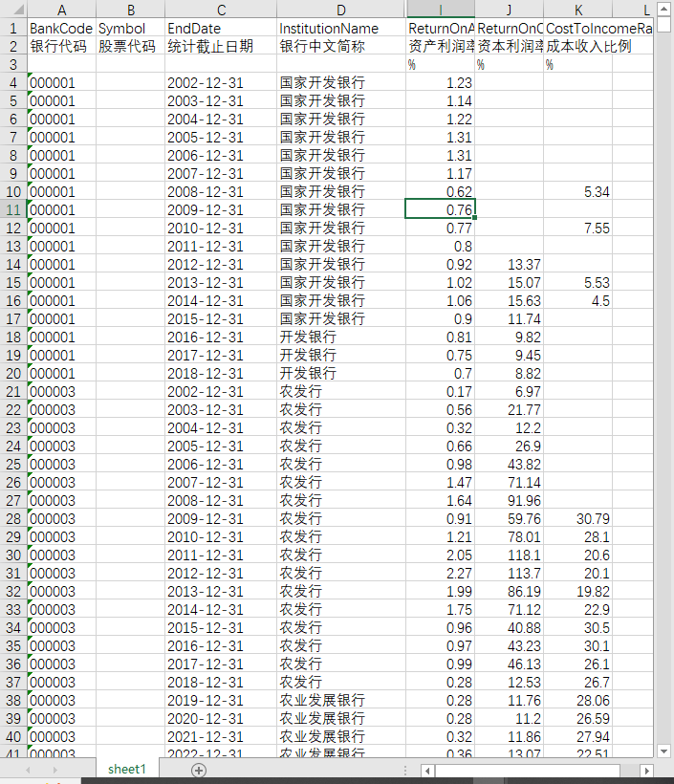Select 开发银行 in row 18

click(x=341, y=337)
